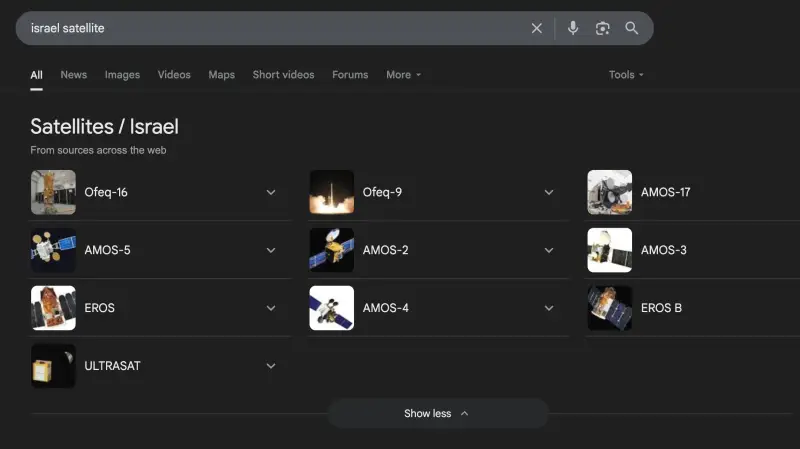The height and width of the screenshot is (449, 800).
Task: Click 'From sources across the web' text
Action: click(x=98, y=150)
